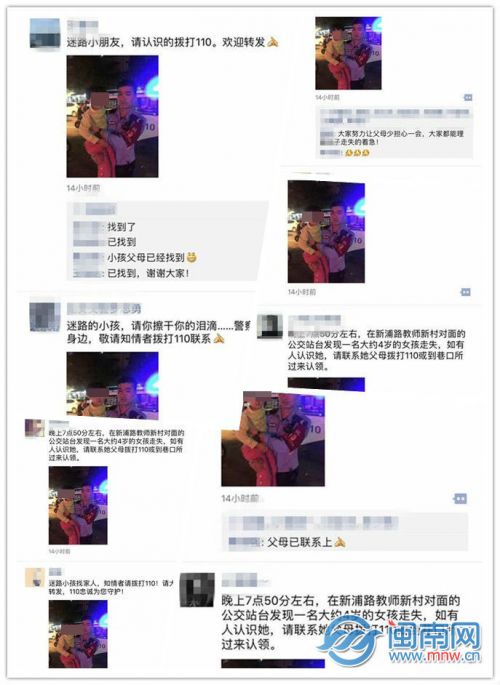Open large tilted photo above '父母已联系上'
The height and width of the screenshot is (685, 500).
(x=273, y=439)
